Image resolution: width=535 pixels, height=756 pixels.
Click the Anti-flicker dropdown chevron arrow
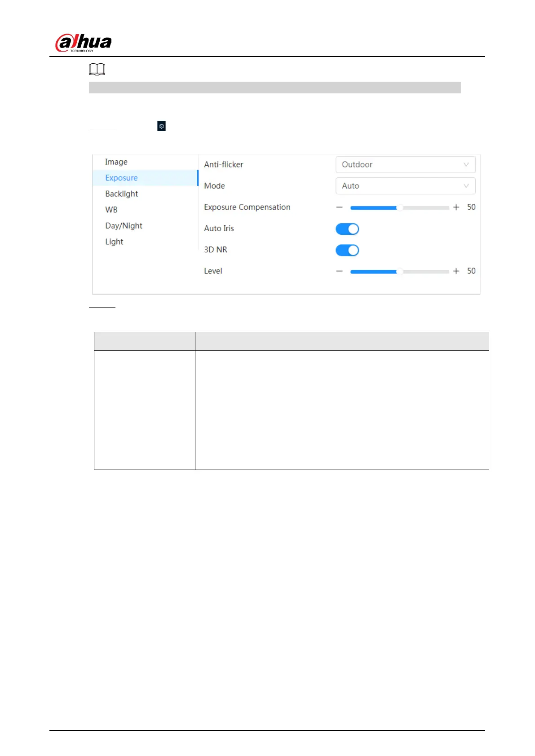(466, 165)
